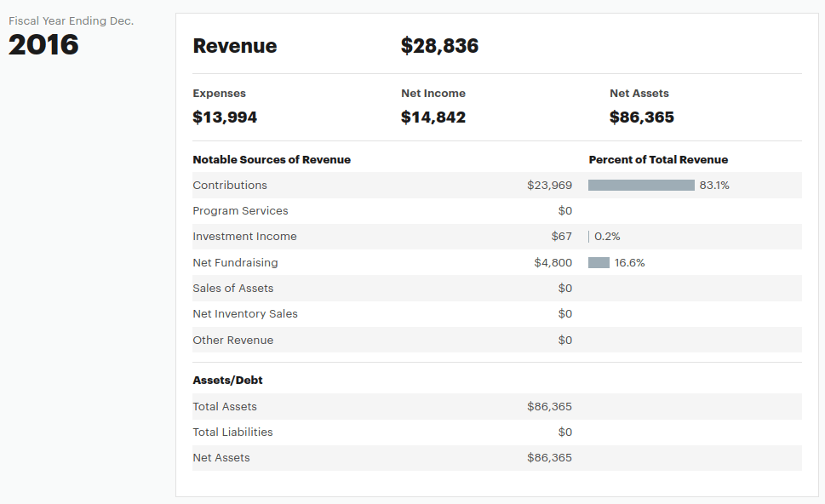Select the Net Income value $14,842
Image resolution: width=825 pixels, height=504 pixels.
click(433, 117)
